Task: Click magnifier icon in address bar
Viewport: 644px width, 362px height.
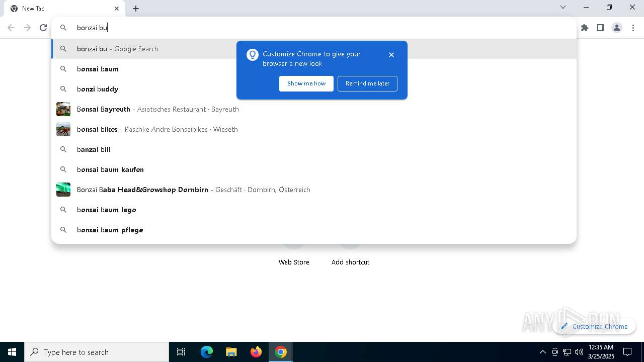Action: click(x=63, y=28)
